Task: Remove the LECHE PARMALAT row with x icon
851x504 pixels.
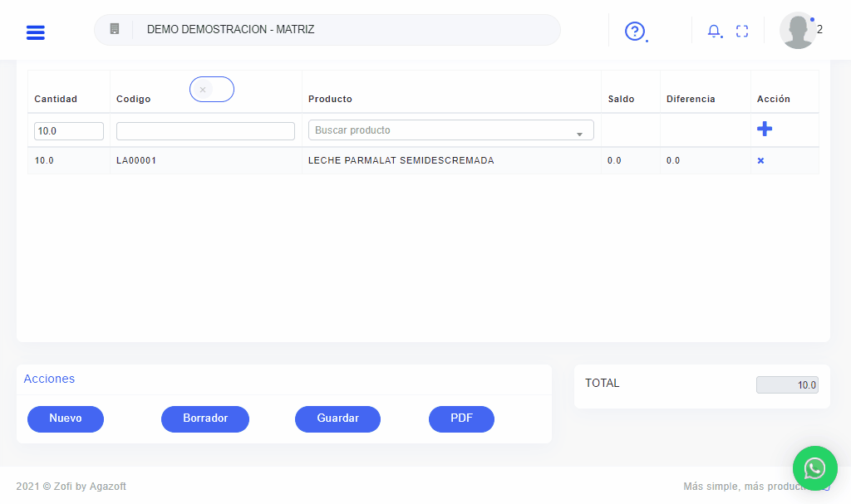Action: click(760, 161)
